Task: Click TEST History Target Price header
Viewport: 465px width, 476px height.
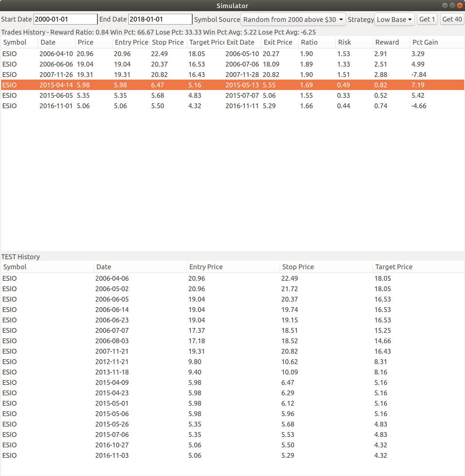Action: click(418, 267)
